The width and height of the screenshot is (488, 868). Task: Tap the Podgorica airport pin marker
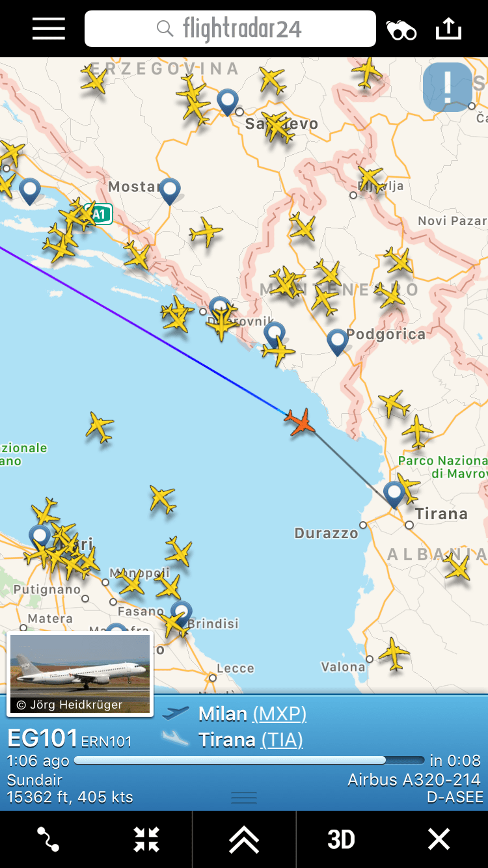click(337, 342)
